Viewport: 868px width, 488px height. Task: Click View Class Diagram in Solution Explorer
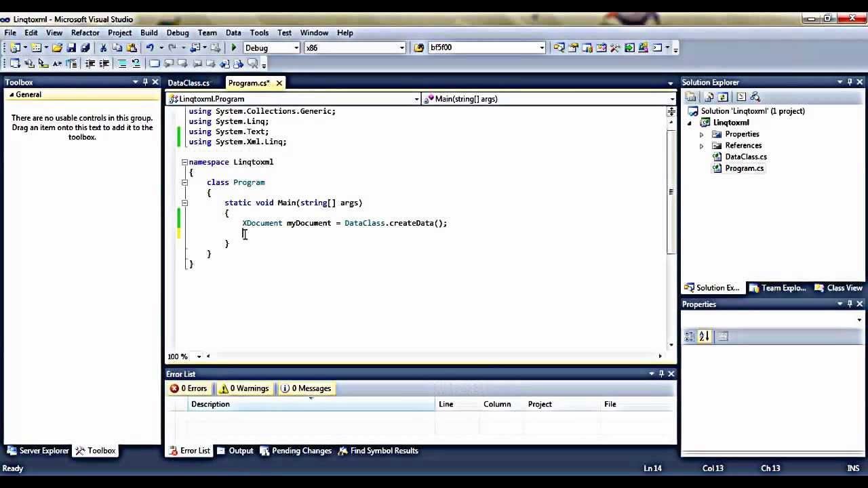pos(755,97)
